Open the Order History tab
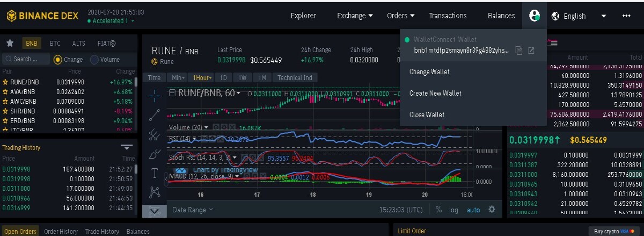This screenshot has width=644, height=236. [61, 231]
